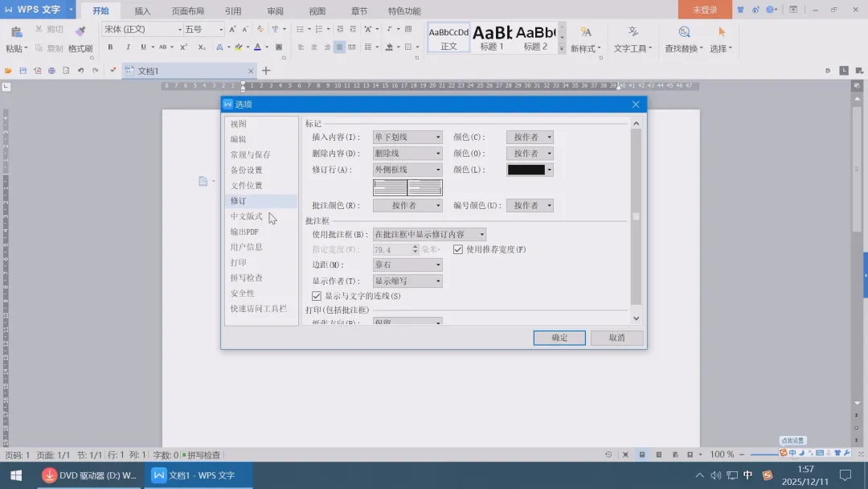Close the 文档1 document tab
Screen dimensions: 868x489
(251, 71)
